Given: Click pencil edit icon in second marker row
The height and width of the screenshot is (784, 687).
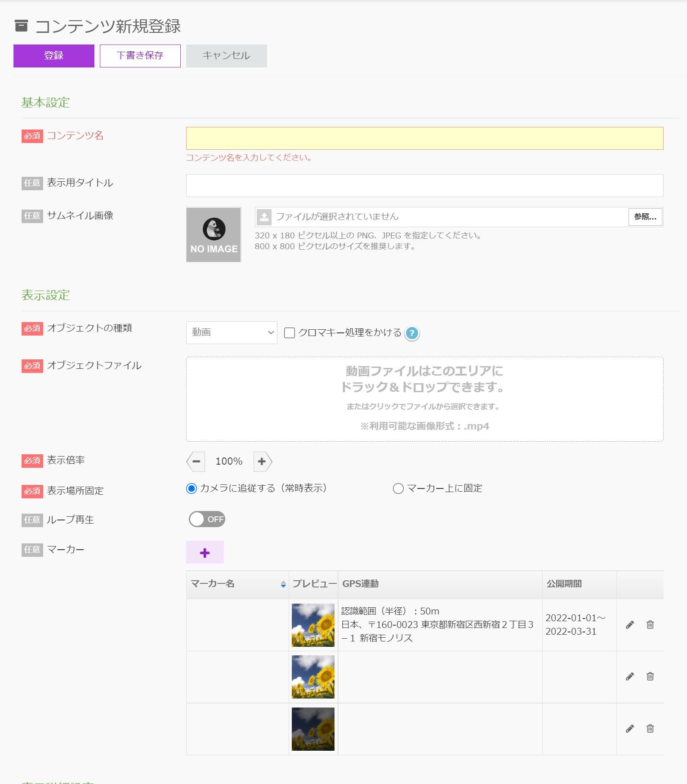Looking at the screenshot, I should (630, 676).
